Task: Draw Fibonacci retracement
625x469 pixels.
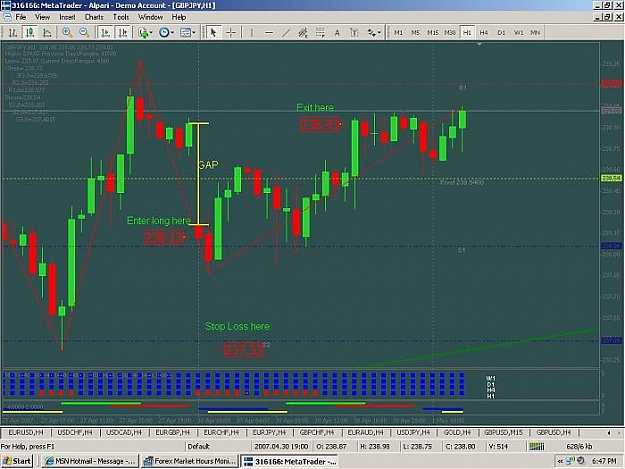Action: click(x=320, y=33)
